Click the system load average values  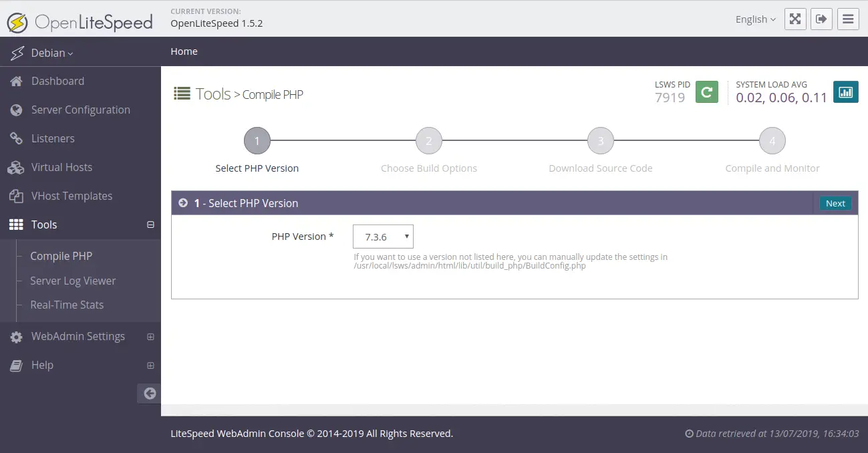[782, 98]
